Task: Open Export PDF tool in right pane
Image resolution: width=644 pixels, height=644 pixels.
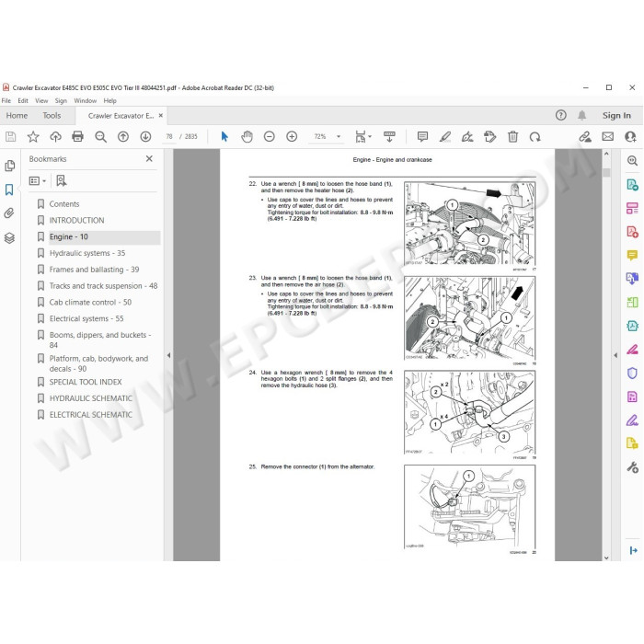Action: pyautogui.click(x=632, y=184)
